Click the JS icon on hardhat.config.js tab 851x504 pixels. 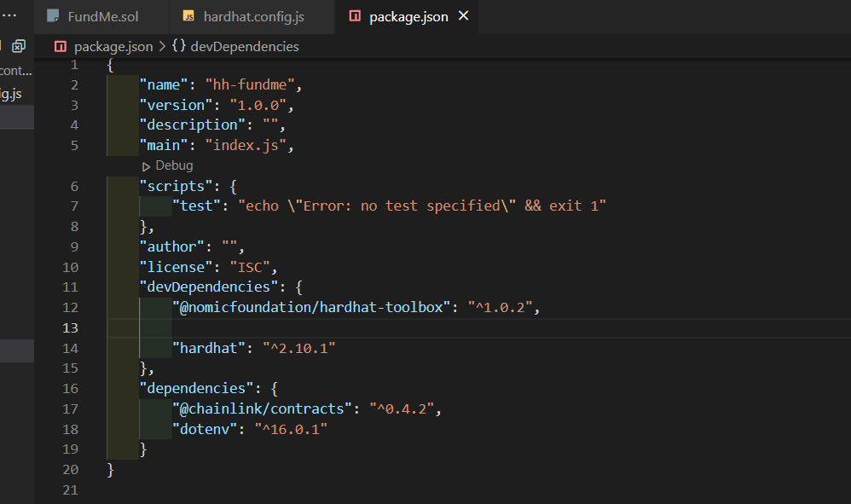click(188, 16)
